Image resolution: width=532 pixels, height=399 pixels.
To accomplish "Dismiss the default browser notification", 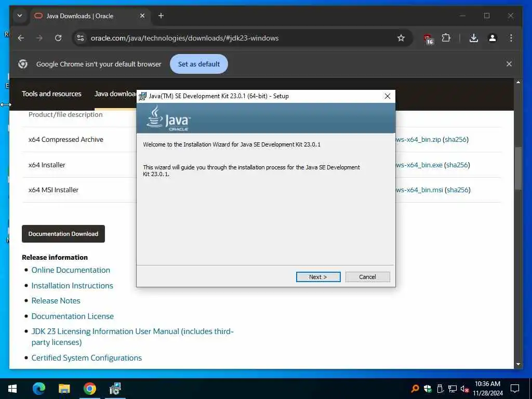I will tap(509, 64).
